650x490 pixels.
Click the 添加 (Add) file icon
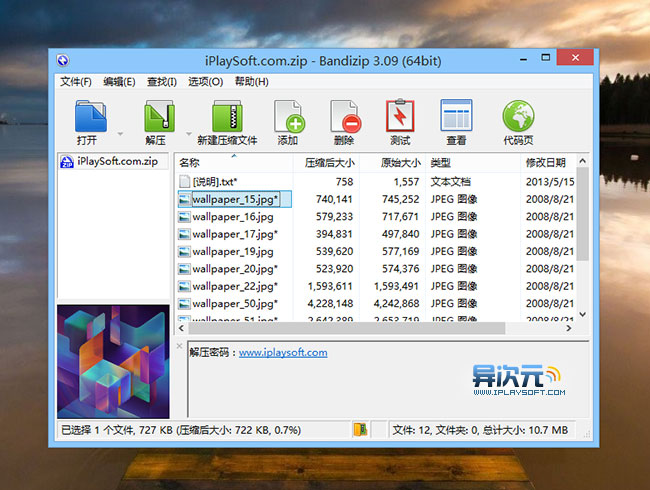pyautogui.click(x=289, y=116)
